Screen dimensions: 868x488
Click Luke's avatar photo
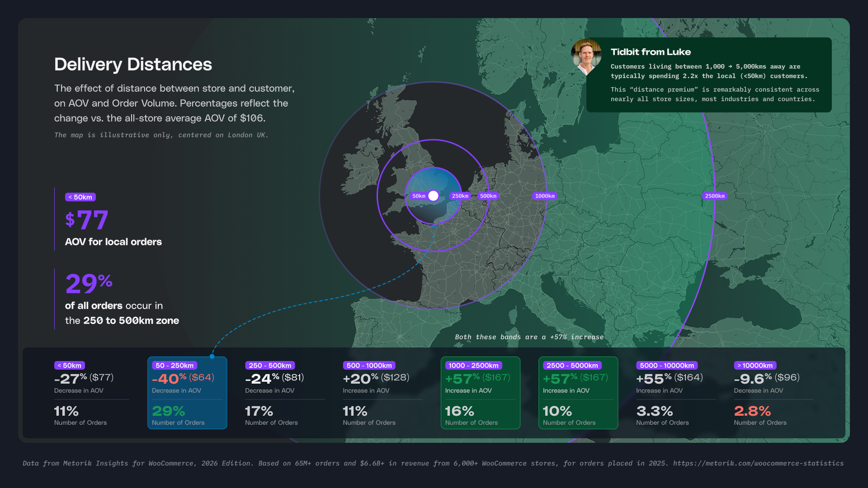(x=586, y=57)
